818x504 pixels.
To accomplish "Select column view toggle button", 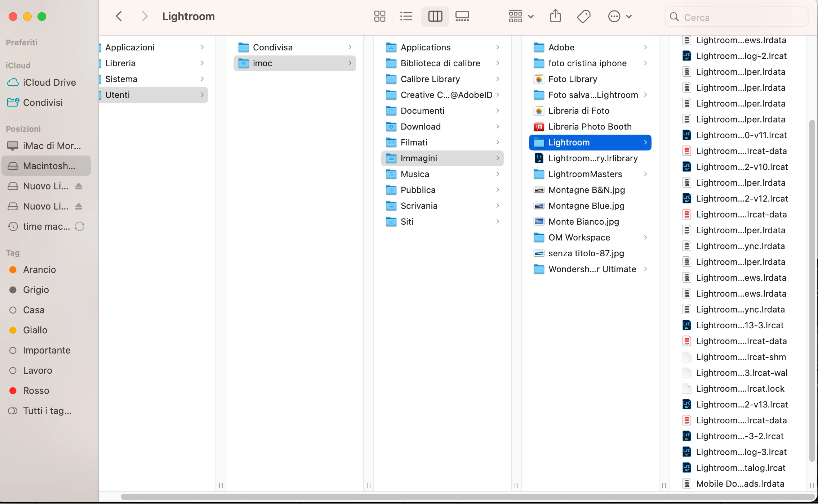I will point(435,17).
